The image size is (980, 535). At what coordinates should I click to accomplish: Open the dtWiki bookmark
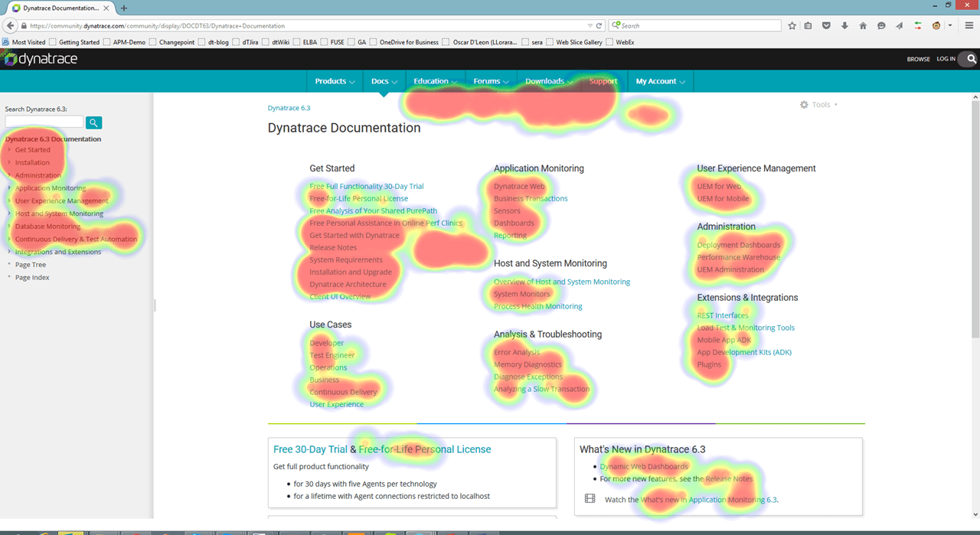(276, 42)
